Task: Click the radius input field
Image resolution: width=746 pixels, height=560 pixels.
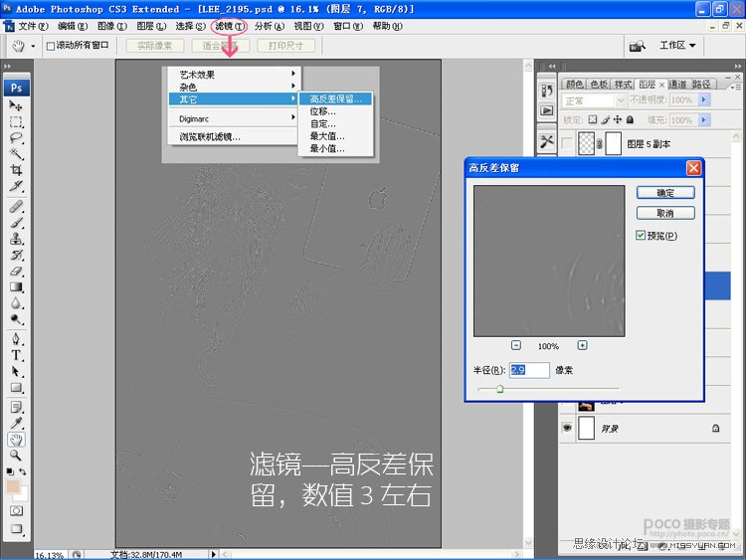Action: [529, 370]
